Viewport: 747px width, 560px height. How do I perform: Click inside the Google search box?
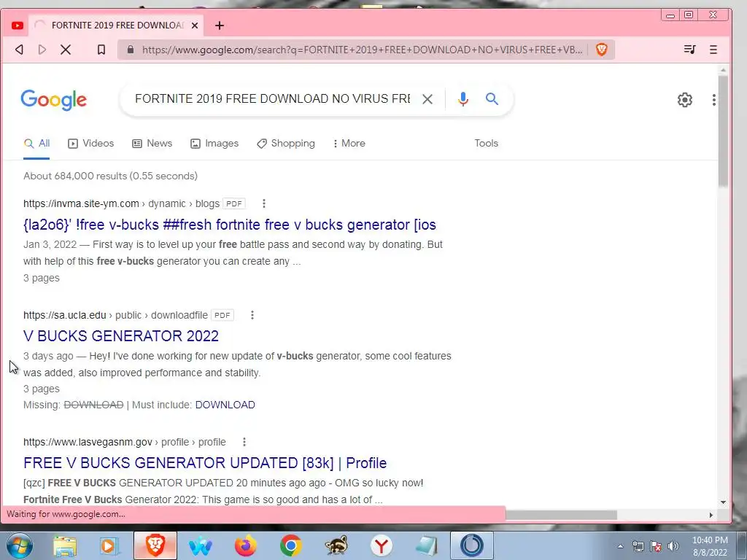pyautogui.click(x=273, y=98)
